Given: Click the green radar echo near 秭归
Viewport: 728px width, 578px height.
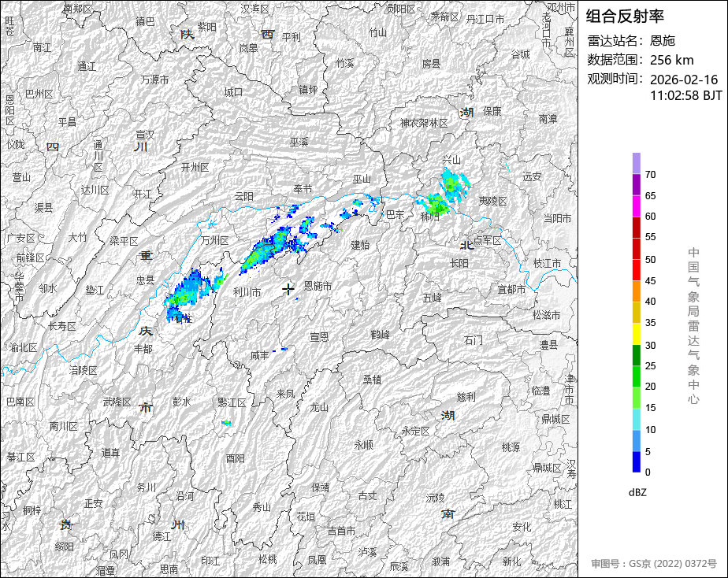Looking at the screenshot, I should [x=436, y=205].
